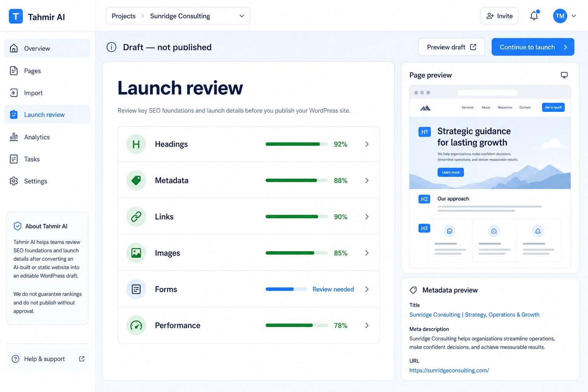Screen dimensions: 588x392
Task: Click Our approach heading in preview
Action: [453, 199]
